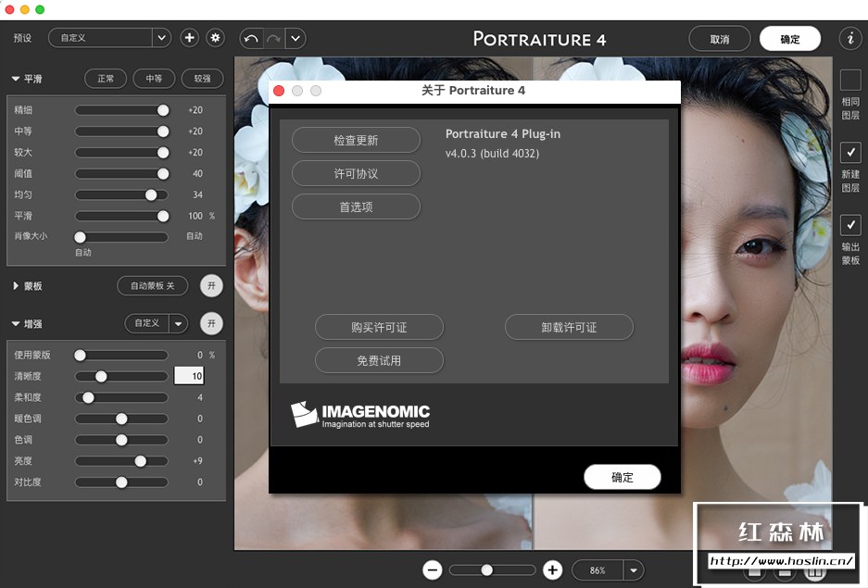Screen dimensions: 868x588
Task: Click the Portraiture 4 Plug-in text
Action: 503,134
